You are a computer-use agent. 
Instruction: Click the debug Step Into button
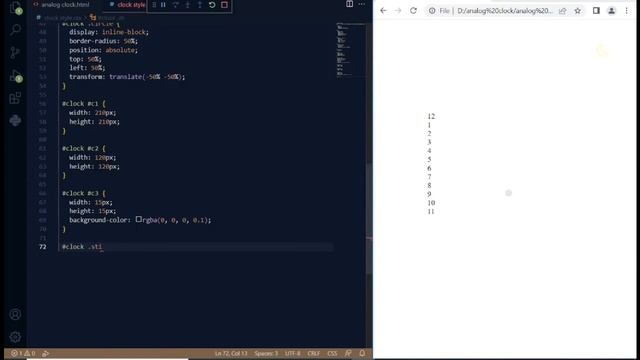(188, 5)
